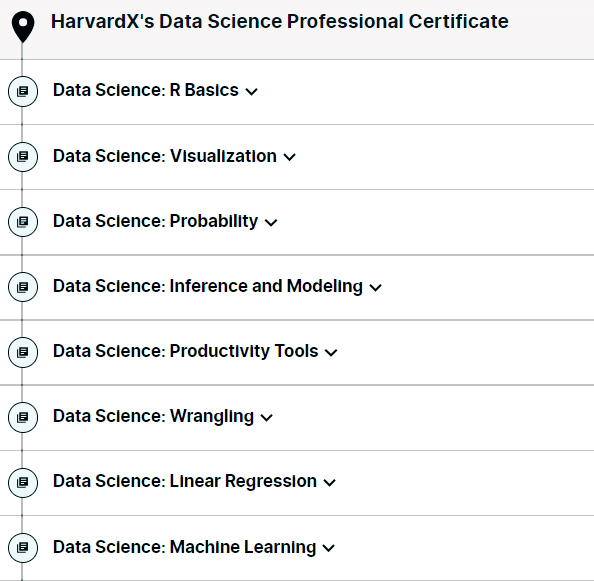Expand the R Basics chevron
Viewport: 594px width, 581px height.
(252, 92)
